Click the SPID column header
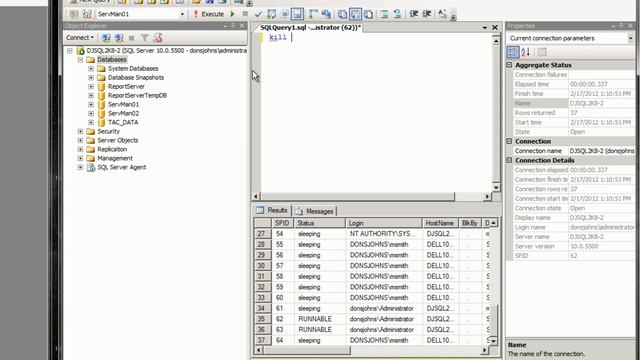 [282, 223]
